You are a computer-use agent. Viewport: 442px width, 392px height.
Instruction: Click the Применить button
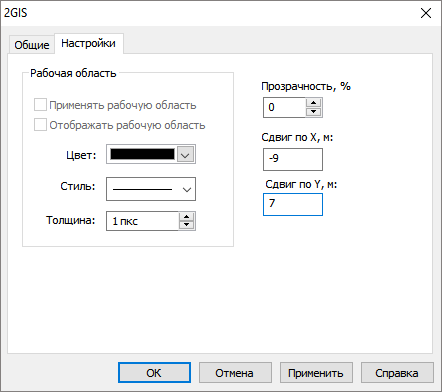tap(316, 373)
